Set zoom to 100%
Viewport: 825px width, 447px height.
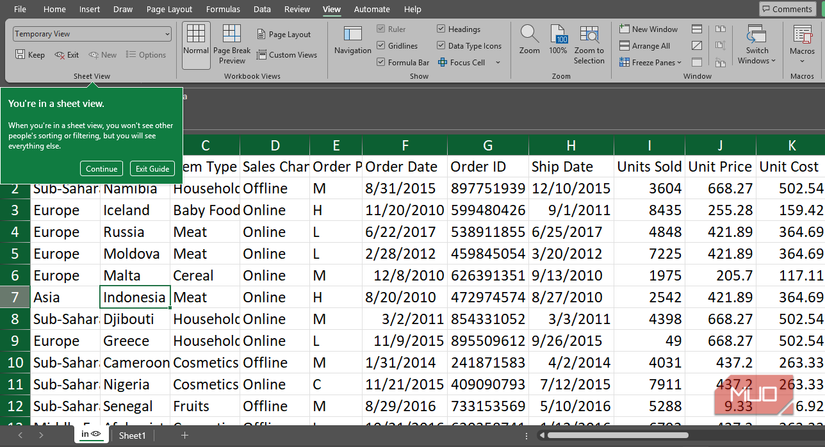point(558,40)
